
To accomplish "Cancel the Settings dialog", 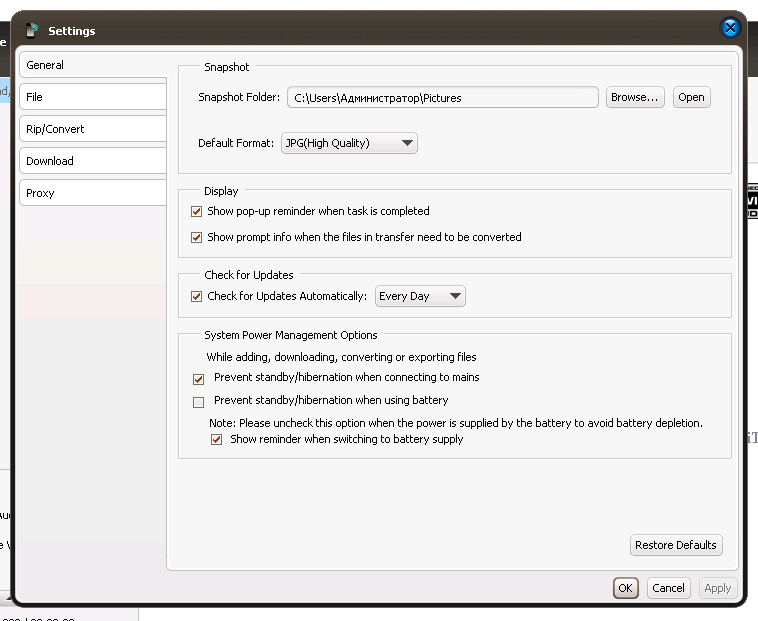I will [x=668, y=588].
